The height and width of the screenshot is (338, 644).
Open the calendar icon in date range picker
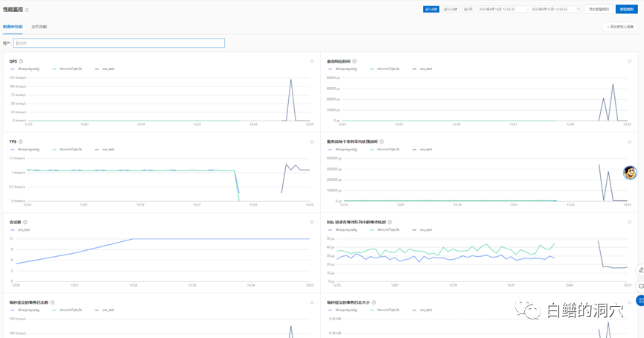click(578, 9)
